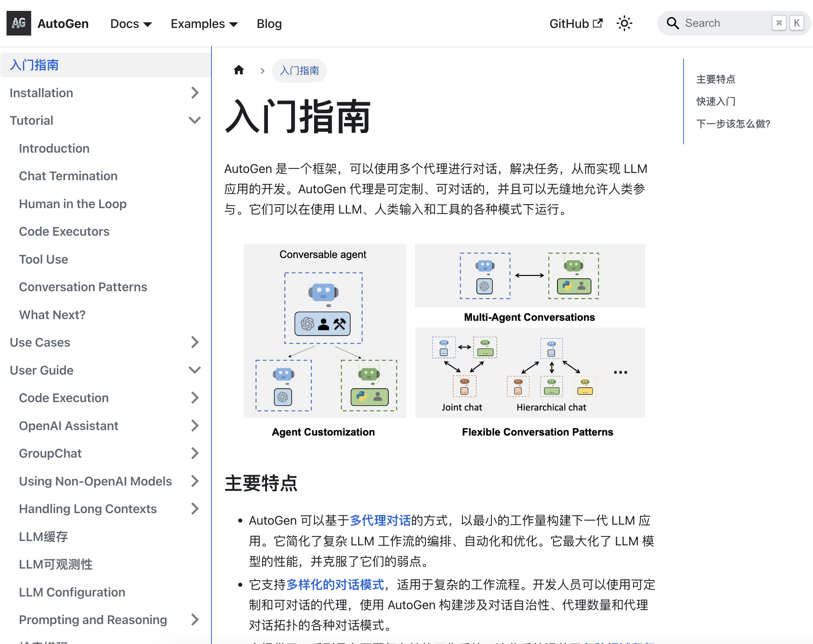Select Human in the Loop in the sidebar
The width and height of the screenshot is (813, 644).
[x=73, y=203]
